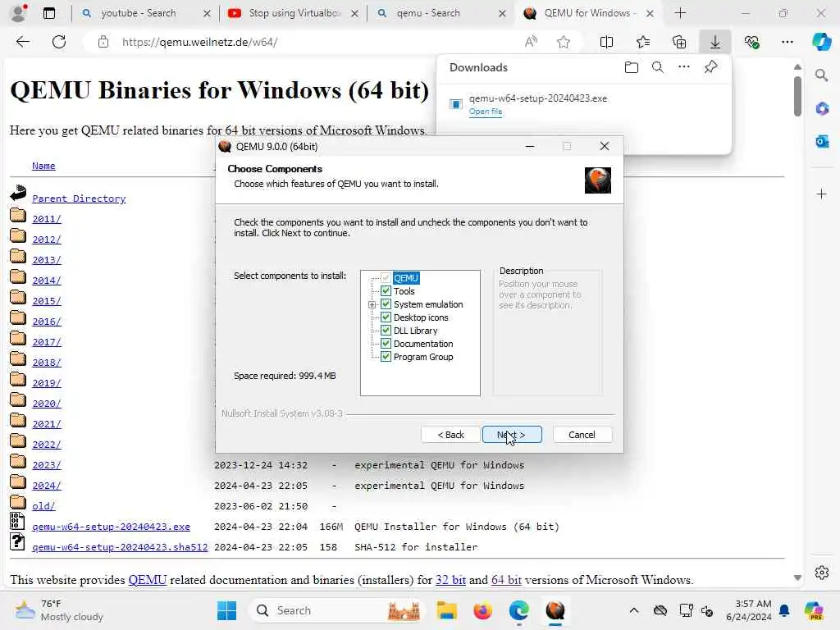840x630 pixels.
Task: View site information lock icon
Action: (x=103, y=42)
